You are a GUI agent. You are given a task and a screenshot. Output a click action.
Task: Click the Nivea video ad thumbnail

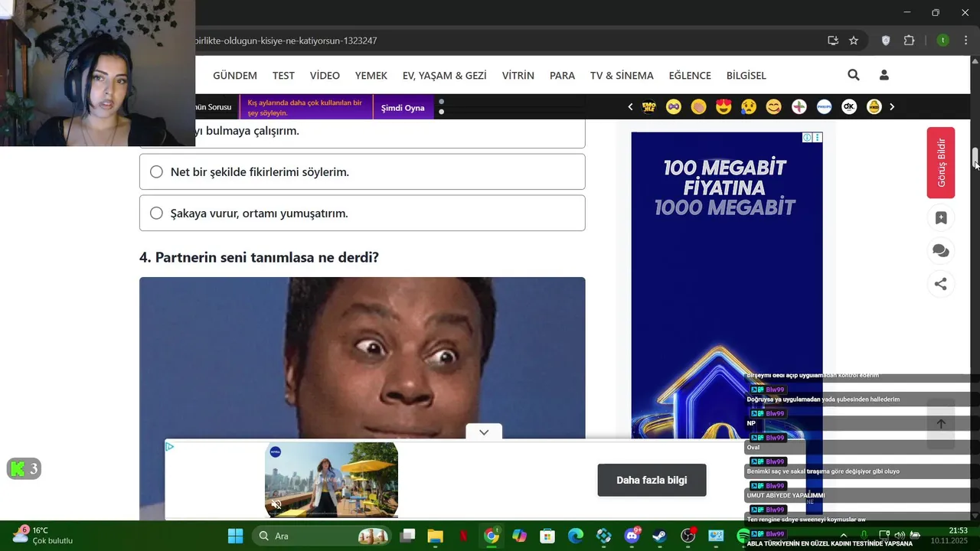tap(332, 480)
